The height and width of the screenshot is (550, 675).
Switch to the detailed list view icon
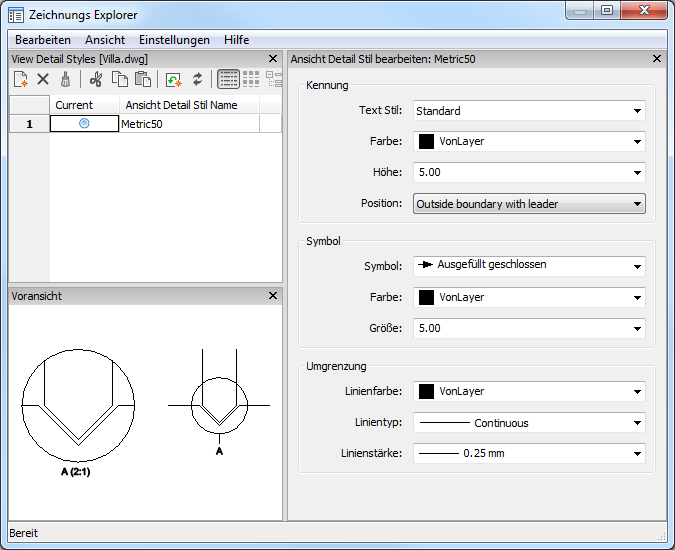coord(228,79)
